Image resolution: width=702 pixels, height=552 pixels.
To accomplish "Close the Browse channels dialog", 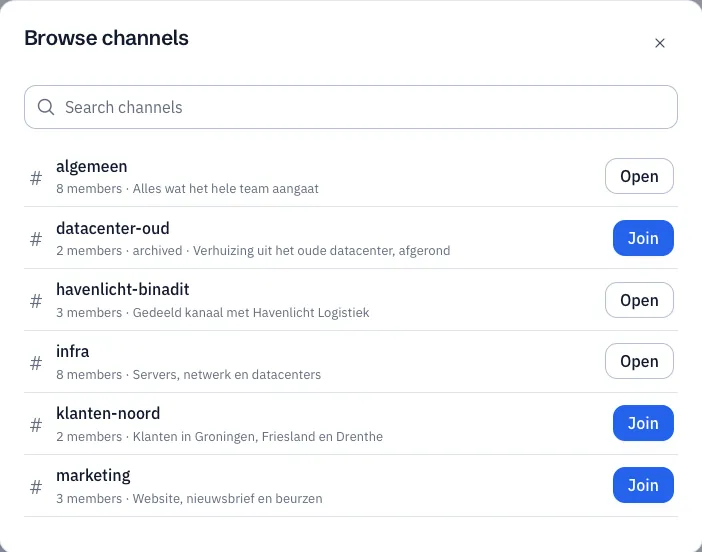I will pos(659,43).
